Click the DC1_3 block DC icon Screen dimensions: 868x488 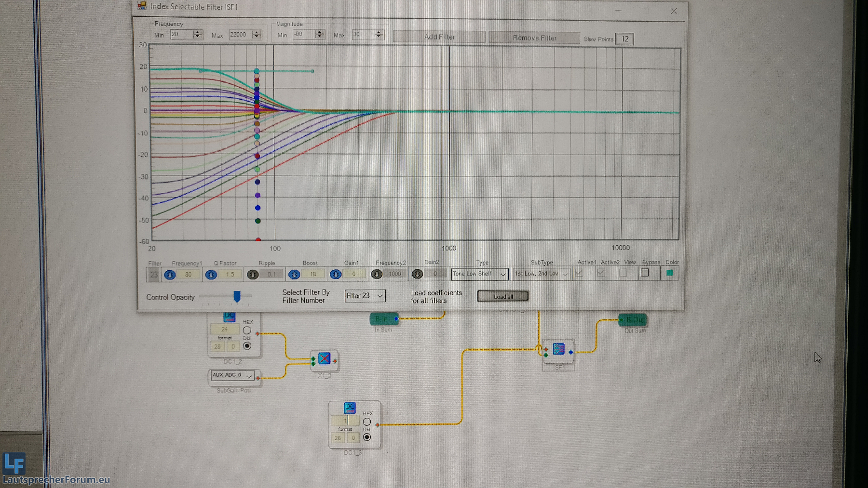(350, 408)
